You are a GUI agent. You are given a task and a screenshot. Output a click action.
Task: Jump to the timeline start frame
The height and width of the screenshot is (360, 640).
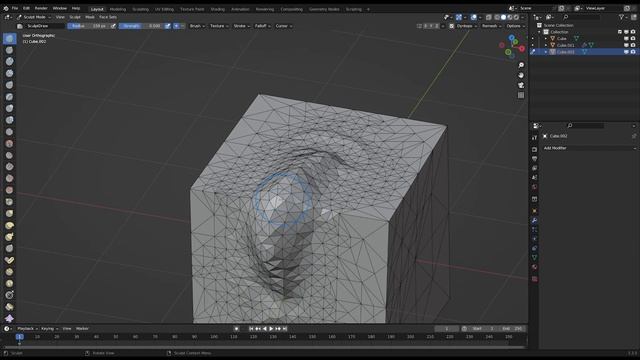251,329
